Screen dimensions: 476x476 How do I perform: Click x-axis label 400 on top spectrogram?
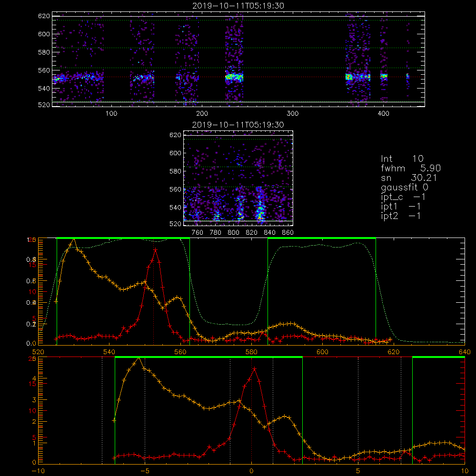[x=383, y=114]
